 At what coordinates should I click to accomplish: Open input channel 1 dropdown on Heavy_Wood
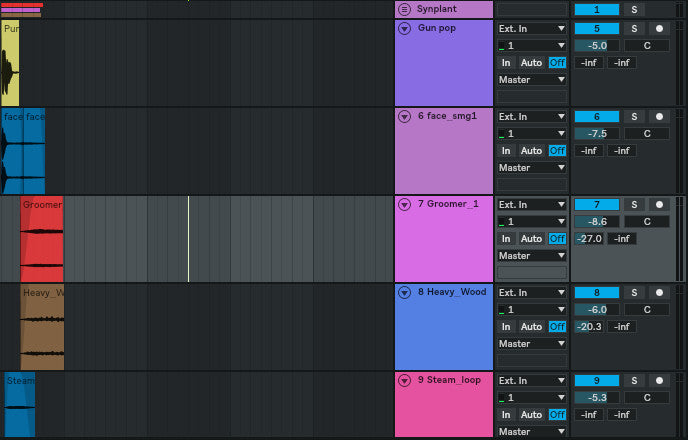click(532, 310)
